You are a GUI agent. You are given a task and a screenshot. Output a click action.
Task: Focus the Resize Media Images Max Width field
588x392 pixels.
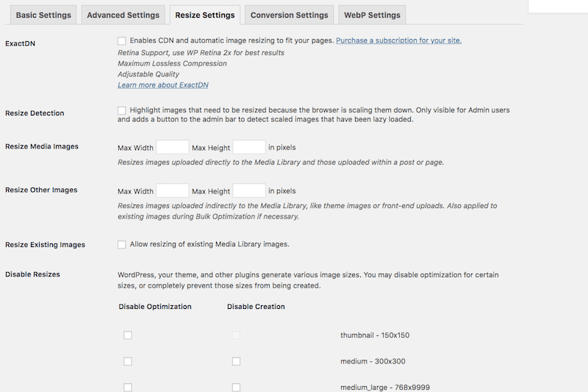click(173, 147)
